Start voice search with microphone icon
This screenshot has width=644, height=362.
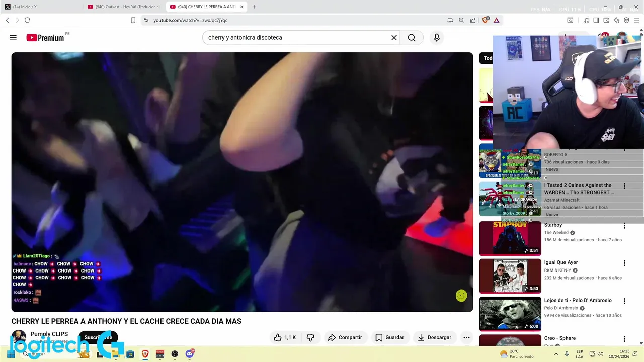[437, 38]
